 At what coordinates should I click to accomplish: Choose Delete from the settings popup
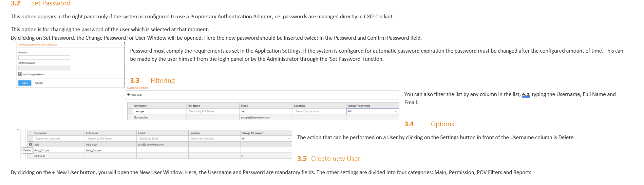click(x=27, y=150)
